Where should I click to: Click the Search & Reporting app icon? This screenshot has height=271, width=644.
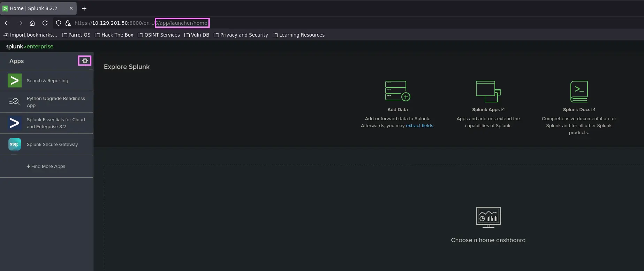point(15,80)
